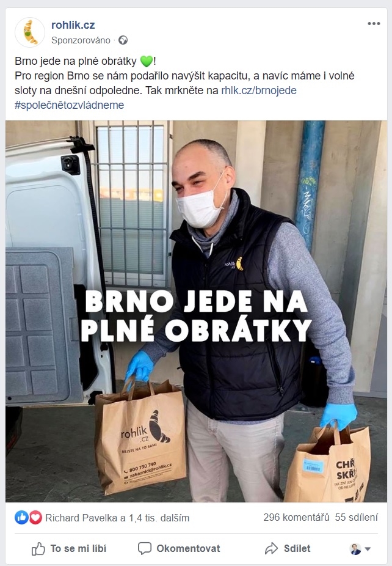The height and width of the screenshot is (566, 392).
Task: Click the share arrow icon
Action: click(x=271, y=549)
